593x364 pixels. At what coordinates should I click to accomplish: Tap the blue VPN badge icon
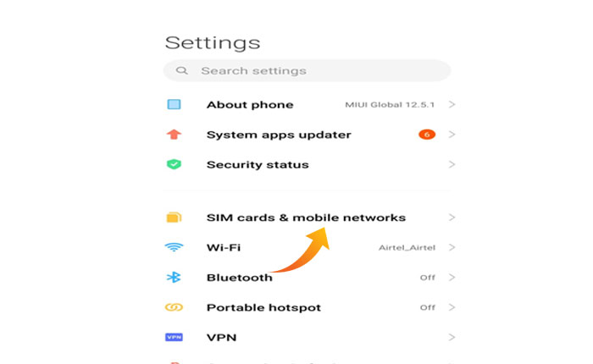click(174, 337)
